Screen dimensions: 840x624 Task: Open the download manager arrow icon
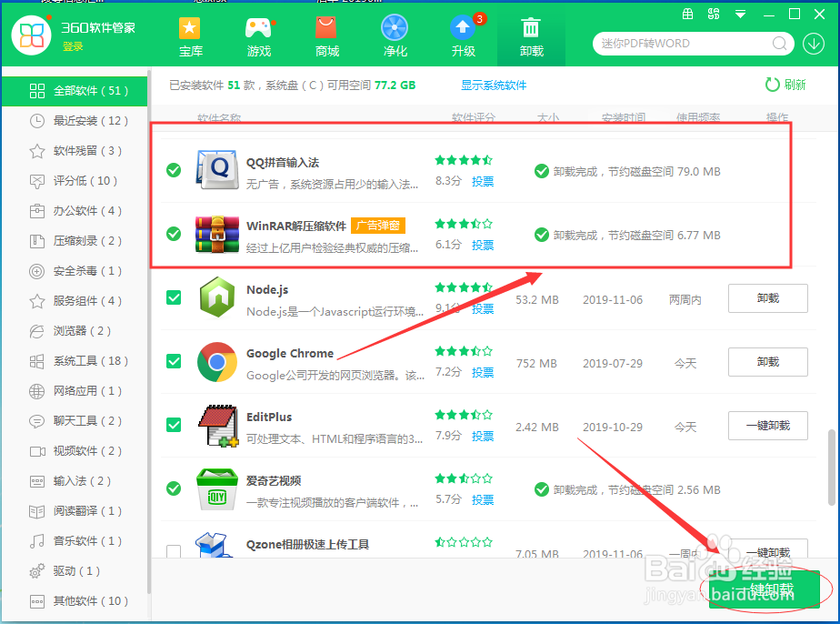[x=814, y=44]
